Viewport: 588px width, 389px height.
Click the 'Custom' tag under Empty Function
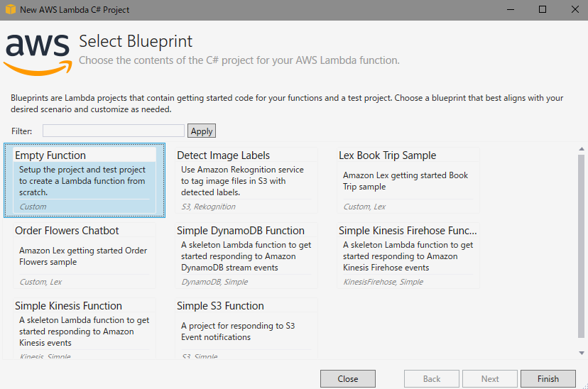coord(33,207)
